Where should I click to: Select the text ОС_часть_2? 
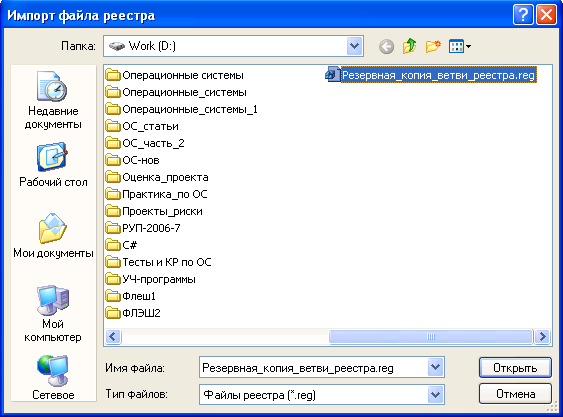click(x=153, y=143)
